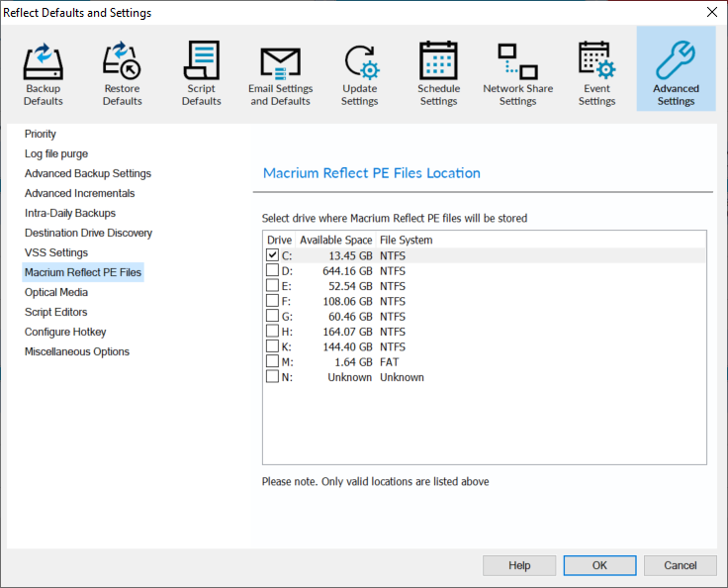
Task: Open Configure Hotkey page
Action: (x=65, y=332)
